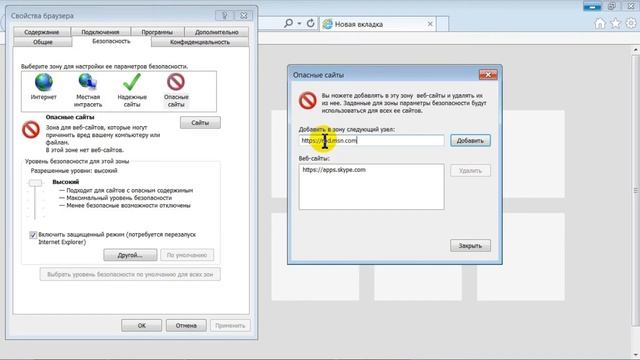Screen dimensions: 640x360
Task: Click the Закрыть button
Action: [470, 246]
